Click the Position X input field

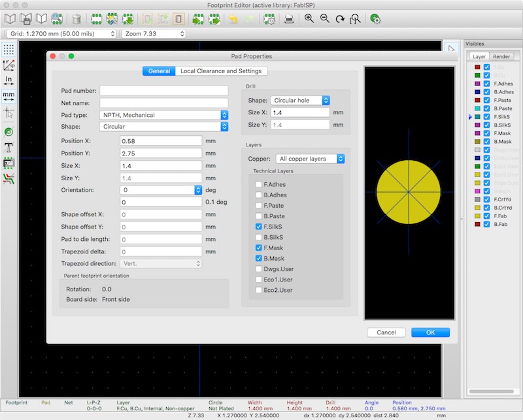pyautogui.click(x=160, y=140)
